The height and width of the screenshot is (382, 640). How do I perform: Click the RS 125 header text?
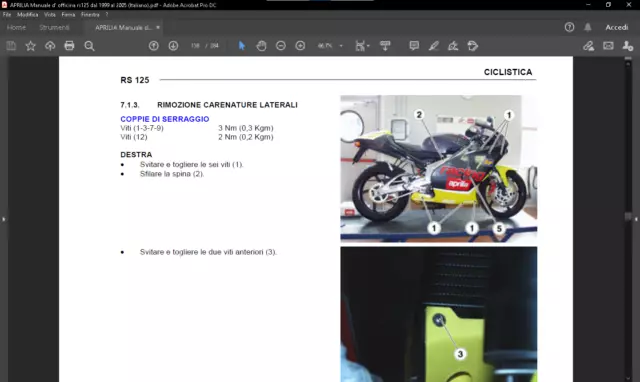pyautogui.click(x=135, y=80)
